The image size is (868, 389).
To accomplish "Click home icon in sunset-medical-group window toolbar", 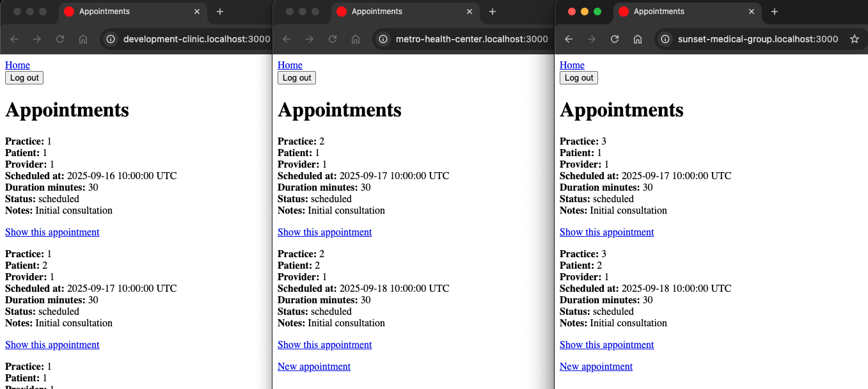I will coord(638,39).
